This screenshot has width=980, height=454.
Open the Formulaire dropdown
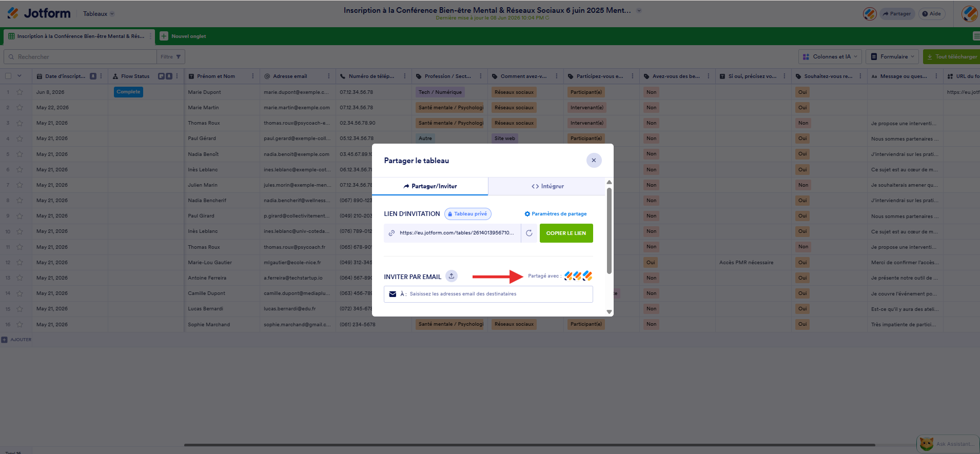pyautogui.click(x=893, y=57)
